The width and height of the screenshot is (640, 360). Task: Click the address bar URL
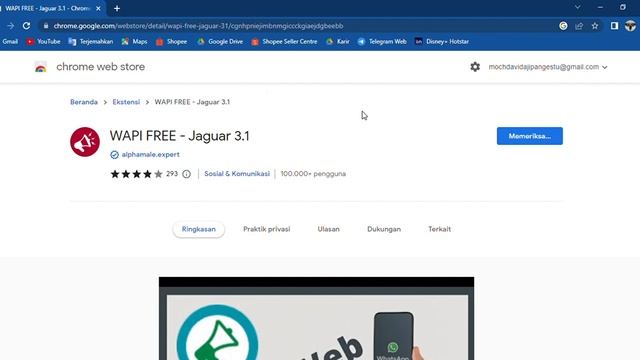198,26
